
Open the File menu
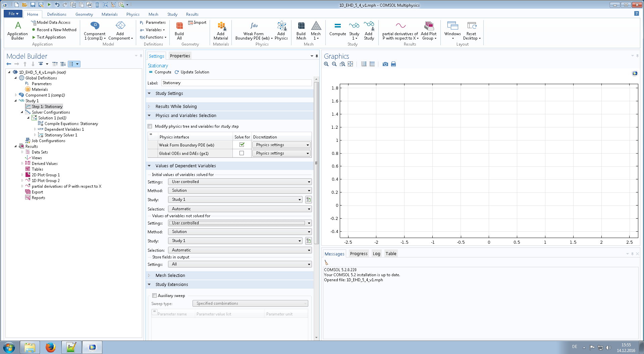tap(13, 14)
